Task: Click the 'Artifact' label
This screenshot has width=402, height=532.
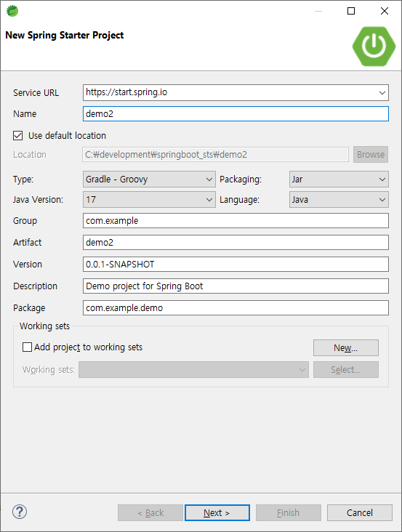Action: click(27, 243)
